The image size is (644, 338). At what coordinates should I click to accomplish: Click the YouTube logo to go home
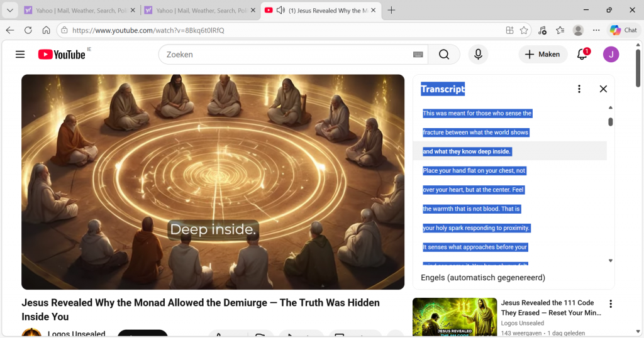(62, 55)
